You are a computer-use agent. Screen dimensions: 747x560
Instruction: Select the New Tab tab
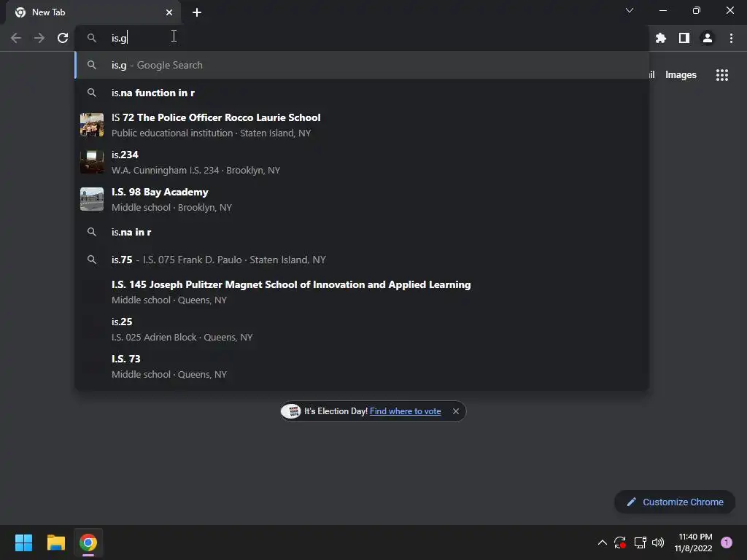coord(93,12)
